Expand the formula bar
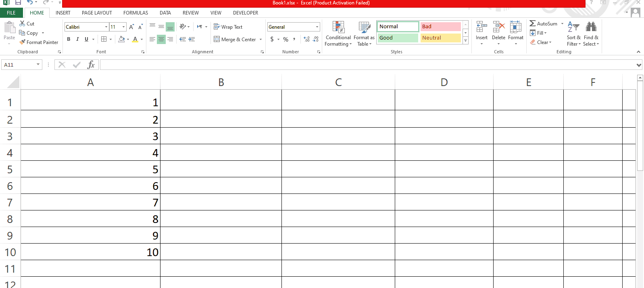644x288 pixels. 639,65
